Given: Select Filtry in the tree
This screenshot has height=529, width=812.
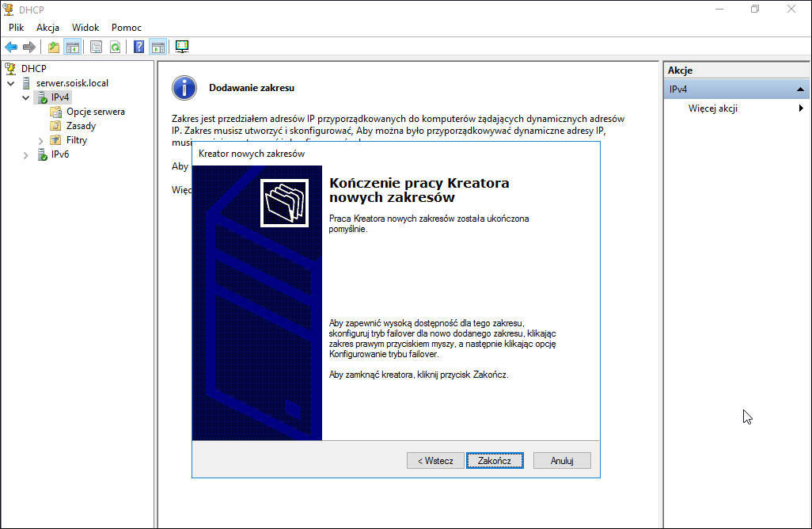Looking at the screenshot, I should pyautogui.click(x=77, y=140).
